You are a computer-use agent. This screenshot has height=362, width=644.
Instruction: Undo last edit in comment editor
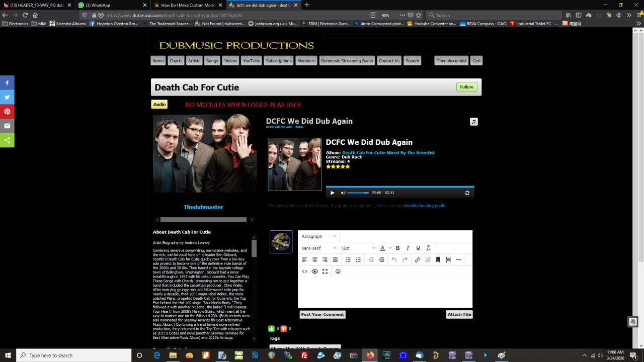coord(394,260)
